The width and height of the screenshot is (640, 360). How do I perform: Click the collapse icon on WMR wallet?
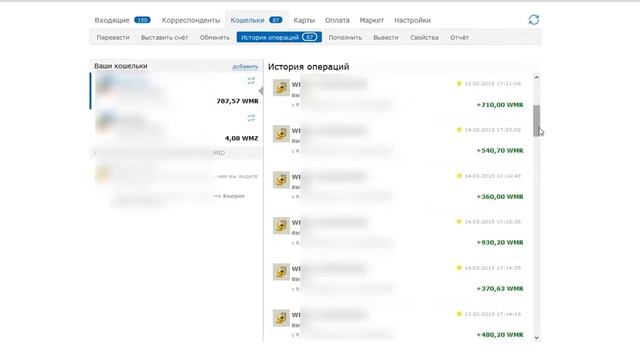coord(251,81)
